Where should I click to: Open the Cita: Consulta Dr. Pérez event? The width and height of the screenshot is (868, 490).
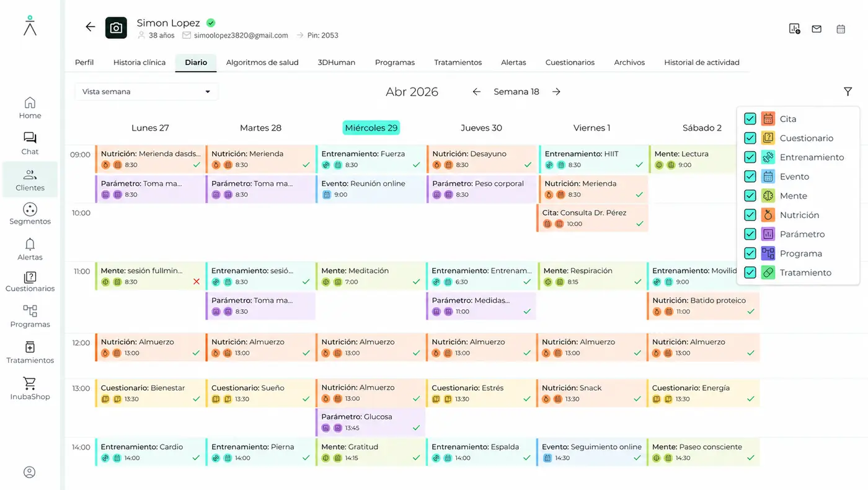click(592, 218)
